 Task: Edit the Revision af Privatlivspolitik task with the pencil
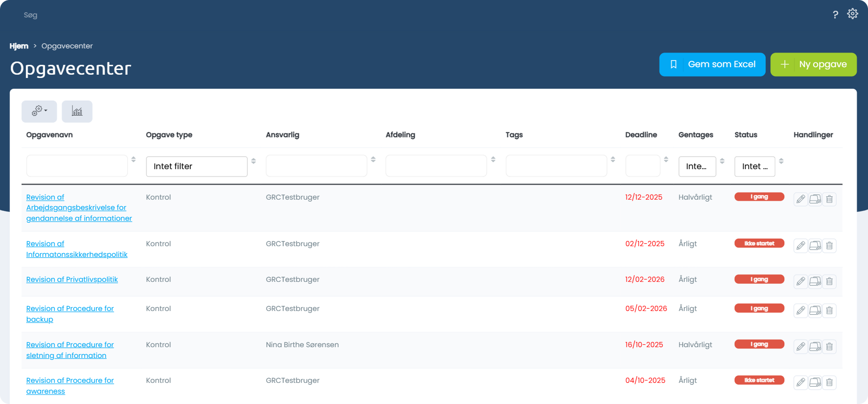(x=801, y=281)
